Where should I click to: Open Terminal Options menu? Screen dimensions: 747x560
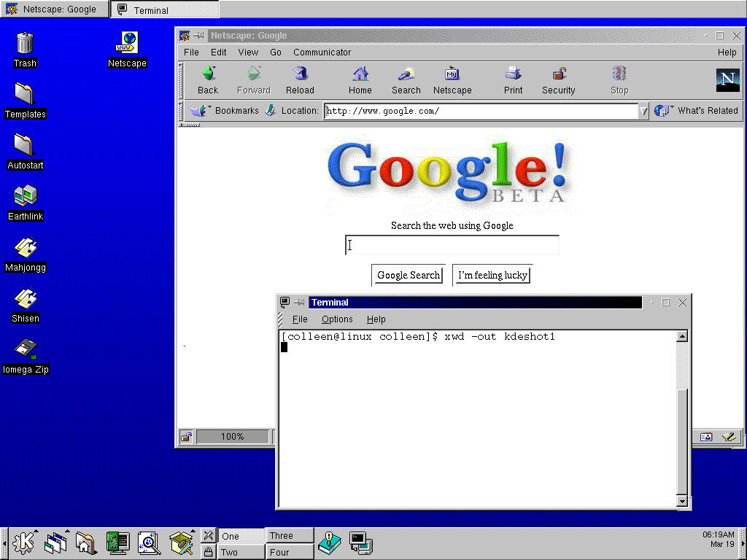tap(337, 319)
